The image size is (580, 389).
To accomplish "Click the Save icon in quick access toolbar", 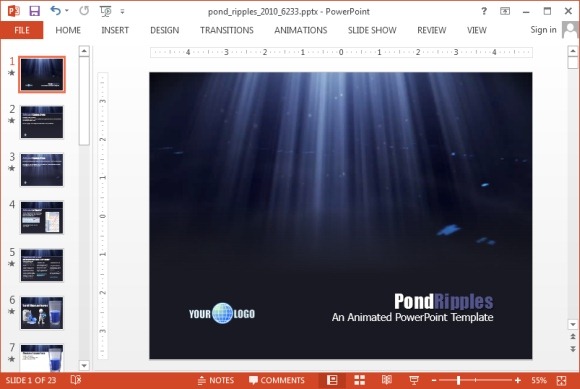I will pyautogui.click(x=34, y=11).
